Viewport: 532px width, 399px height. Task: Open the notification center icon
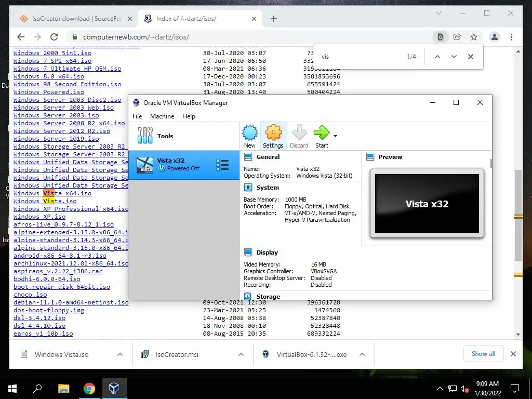[x=515, y=389]
